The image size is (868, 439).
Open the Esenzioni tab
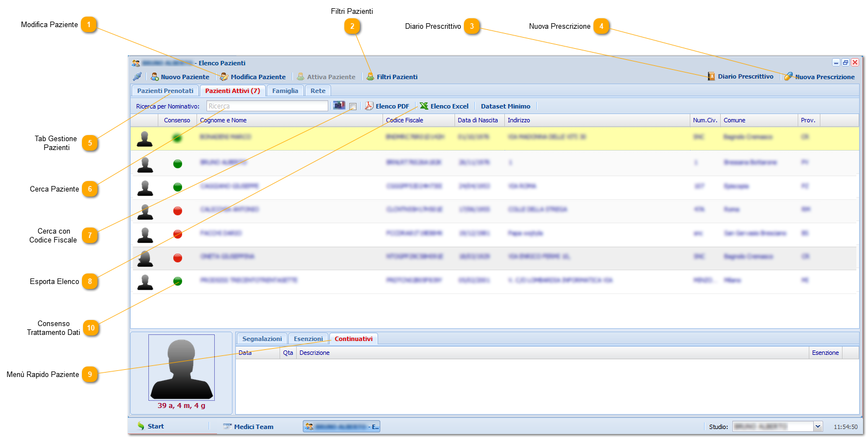(x=308, y=339)
